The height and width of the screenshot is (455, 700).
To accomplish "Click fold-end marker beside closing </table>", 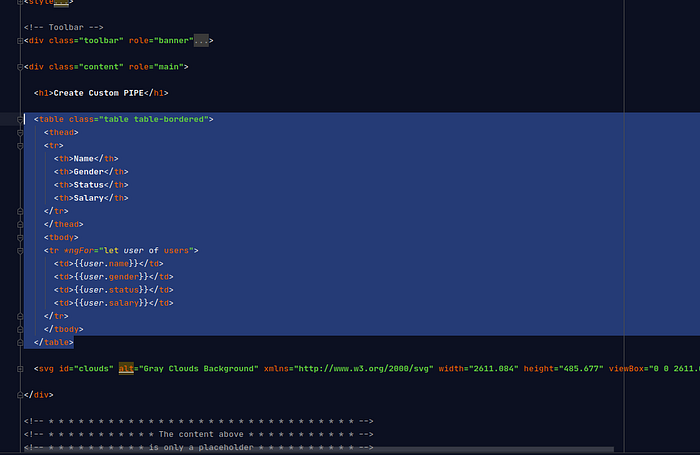I will point(20,342).
